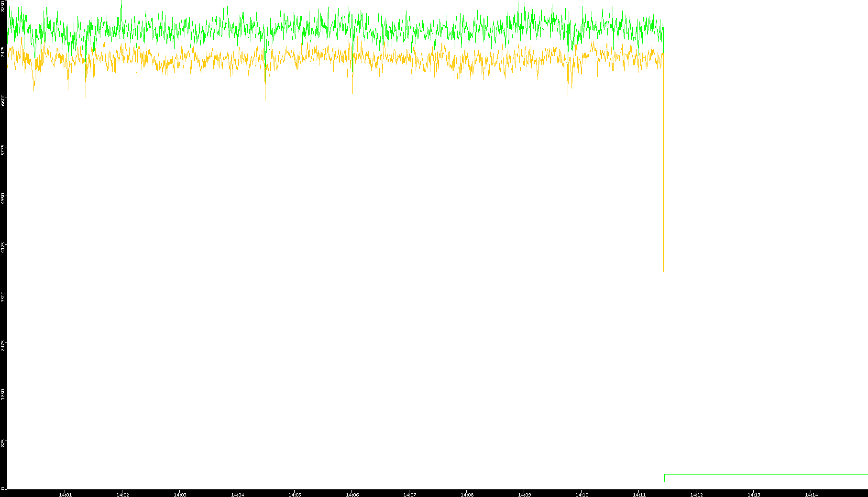
Task: Select the 6600 label on vertical axis
Action: click(x=3, y=100)
